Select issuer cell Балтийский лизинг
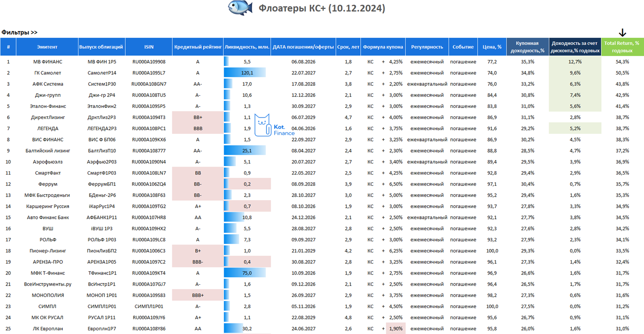 coord(47,150)
